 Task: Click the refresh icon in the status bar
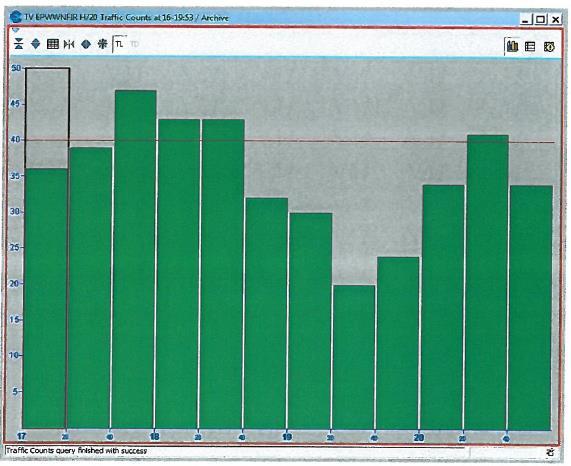point(550,452)
